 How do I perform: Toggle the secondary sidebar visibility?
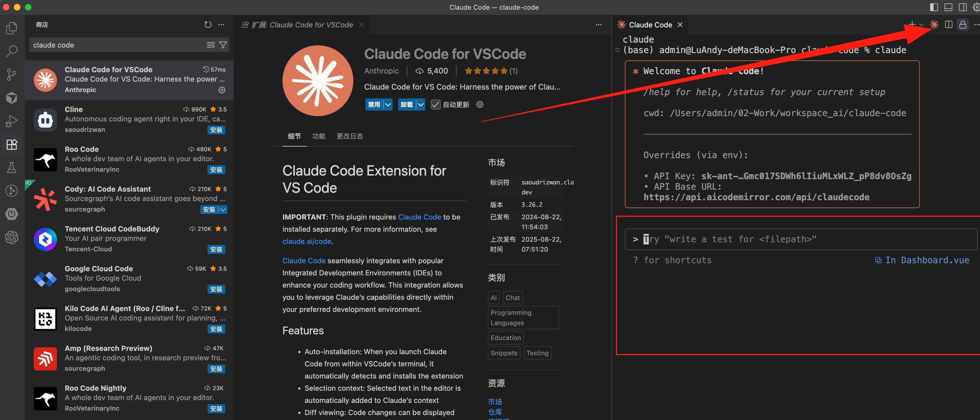click(x=963, y=7)
